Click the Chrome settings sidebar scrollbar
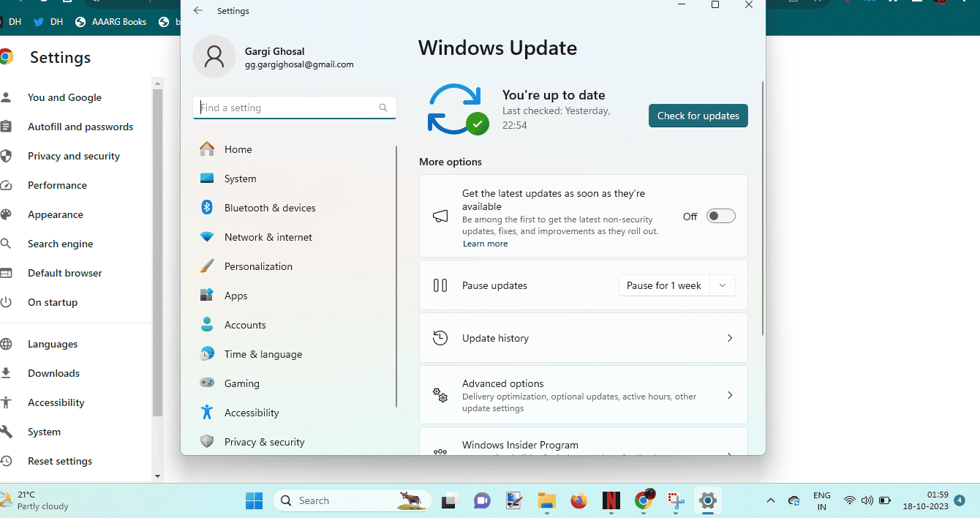The width and height of the screenshot is (980, 518). (x=157, y=252)
